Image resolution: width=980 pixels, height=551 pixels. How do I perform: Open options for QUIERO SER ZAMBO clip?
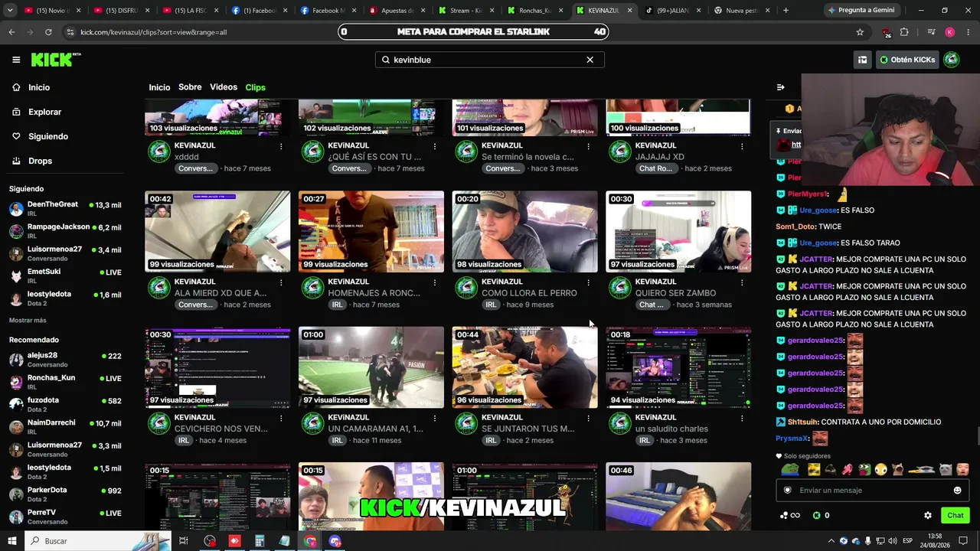tap(742, 282)
